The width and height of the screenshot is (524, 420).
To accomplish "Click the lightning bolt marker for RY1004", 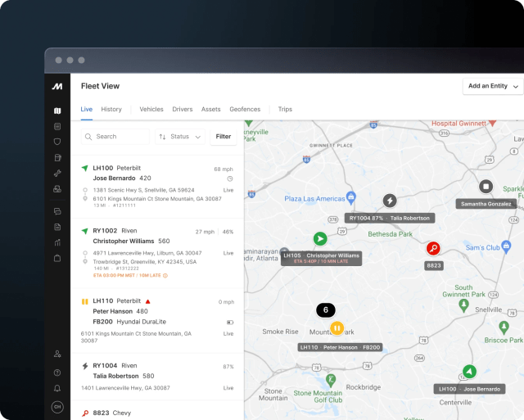I will point(390,201).
